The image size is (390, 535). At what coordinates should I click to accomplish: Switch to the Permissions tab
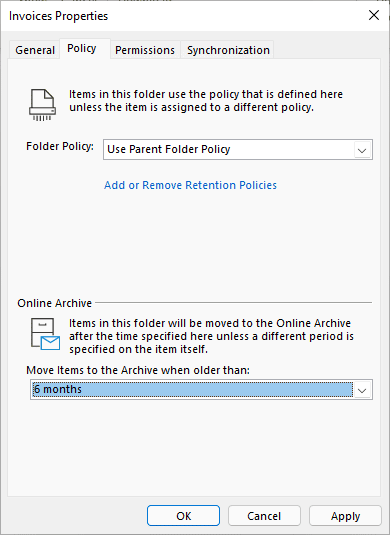[x=145, y=50]
